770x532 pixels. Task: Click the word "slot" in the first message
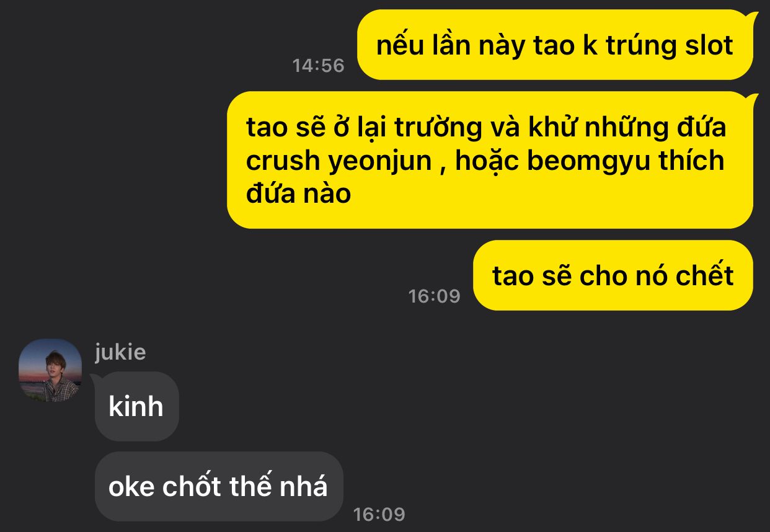[x=708, y=45]
